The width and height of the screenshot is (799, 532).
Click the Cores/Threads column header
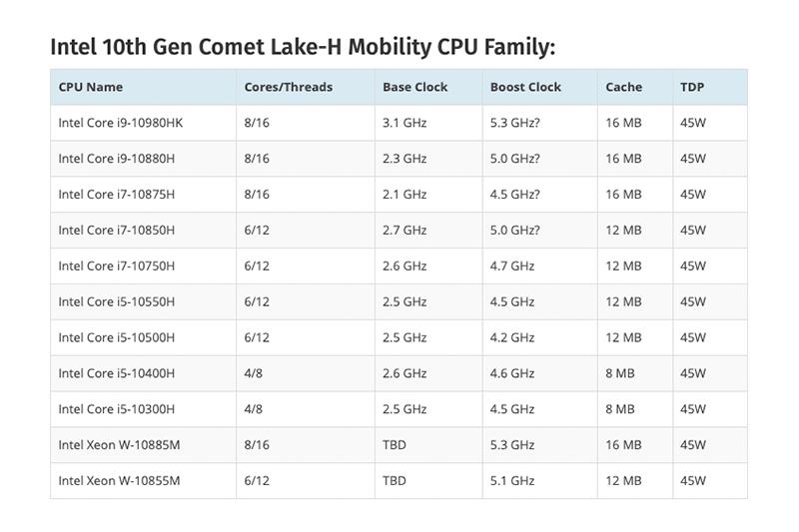pos(288,87)
